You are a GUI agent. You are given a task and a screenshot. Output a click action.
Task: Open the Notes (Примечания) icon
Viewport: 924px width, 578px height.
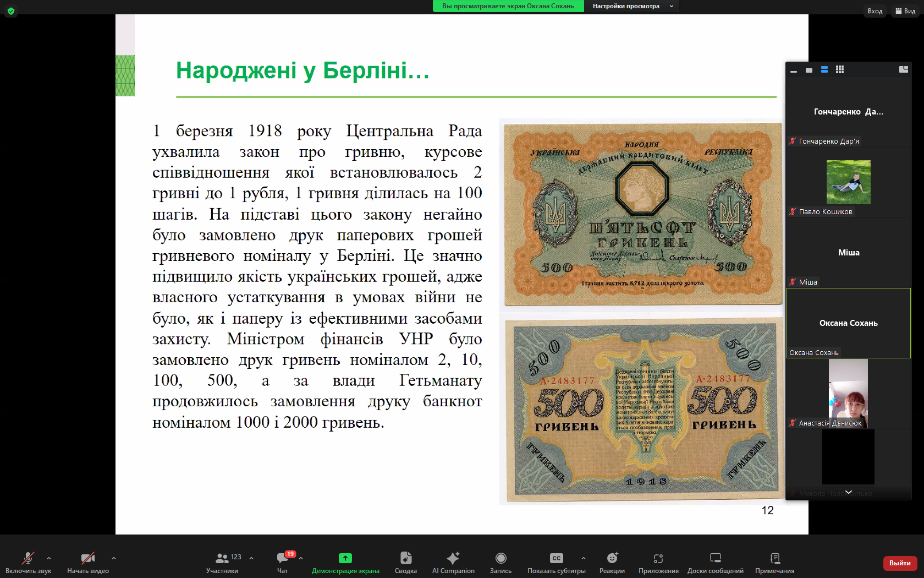(x=774, y=558)
